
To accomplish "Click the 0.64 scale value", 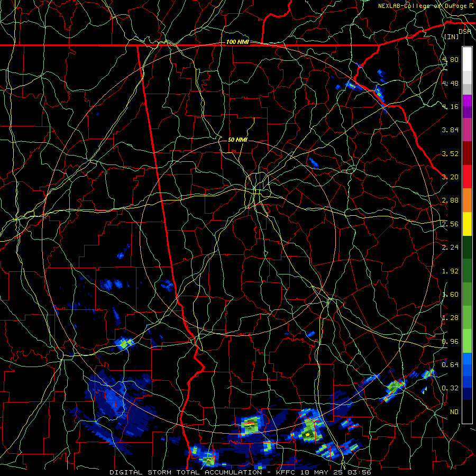I will click(x=450, y=364).
